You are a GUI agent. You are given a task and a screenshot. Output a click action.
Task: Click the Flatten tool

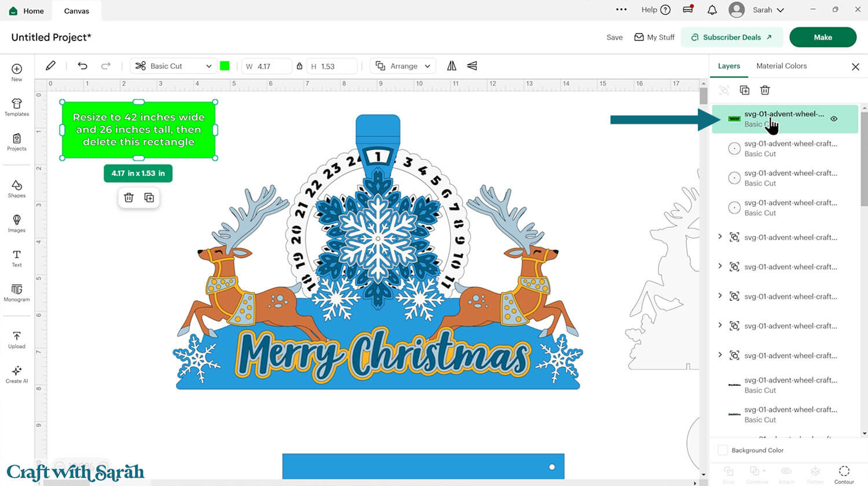tap(815, 474)
